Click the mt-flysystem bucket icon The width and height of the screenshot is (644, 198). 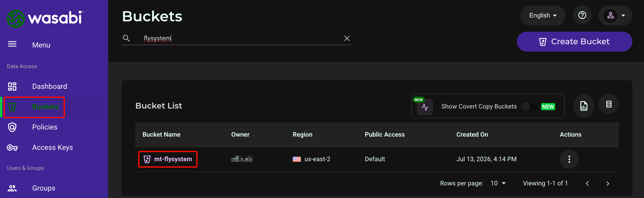147,159
